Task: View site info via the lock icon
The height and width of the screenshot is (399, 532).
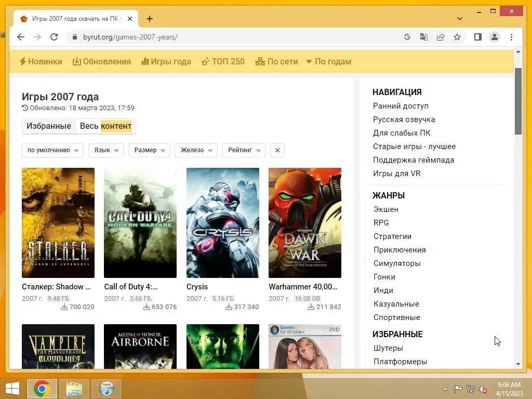Action: 75,37
